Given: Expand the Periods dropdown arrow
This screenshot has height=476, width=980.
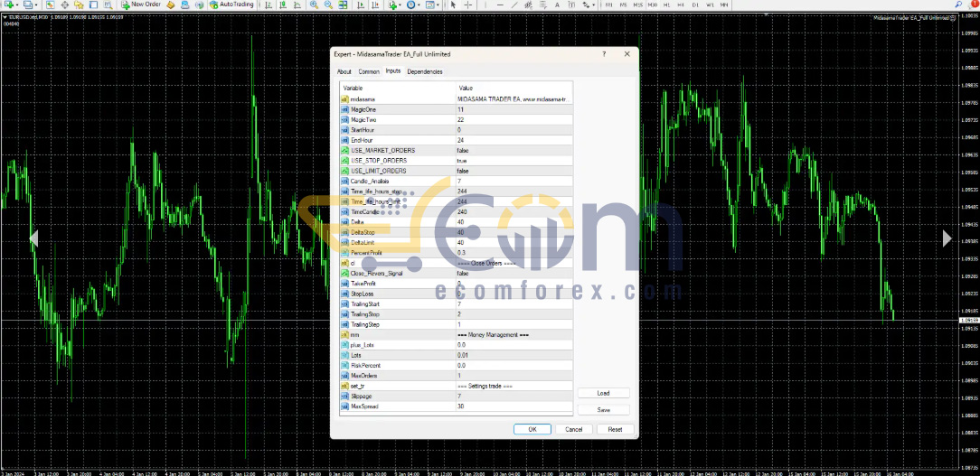Looking at the screenshot, I should (x=419, y=5).
